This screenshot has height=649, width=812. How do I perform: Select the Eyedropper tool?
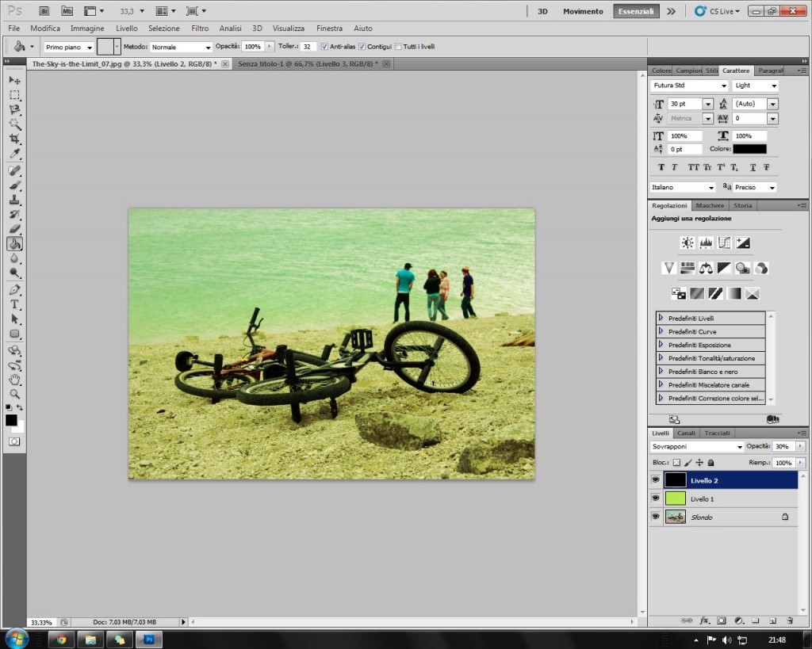(14, 154)
